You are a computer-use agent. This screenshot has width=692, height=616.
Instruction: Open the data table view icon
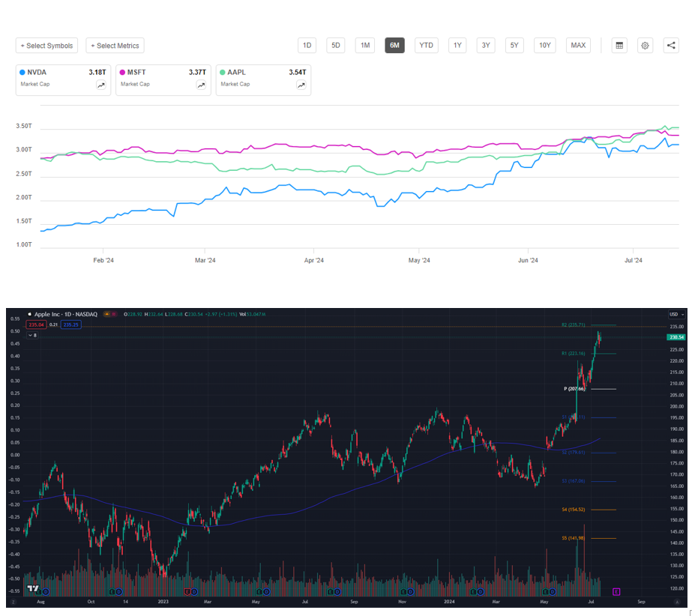tap(619, 46)
